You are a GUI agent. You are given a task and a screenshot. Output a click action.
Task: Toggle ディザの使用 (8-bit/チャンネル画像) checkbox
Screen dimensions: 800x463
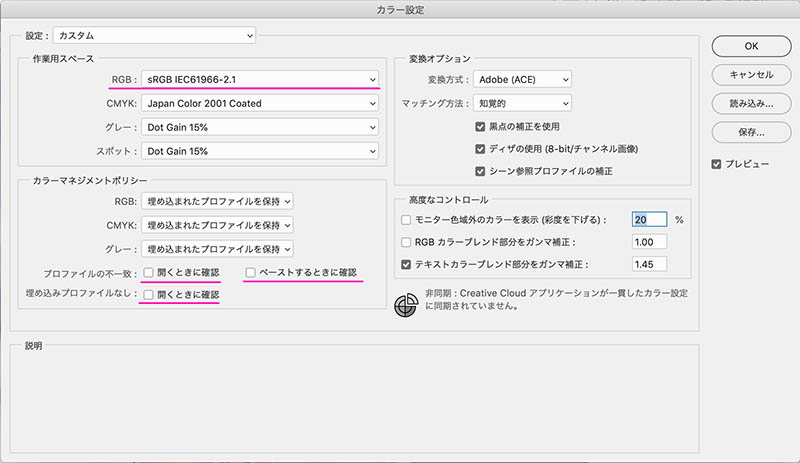click(x=480, y=149)
